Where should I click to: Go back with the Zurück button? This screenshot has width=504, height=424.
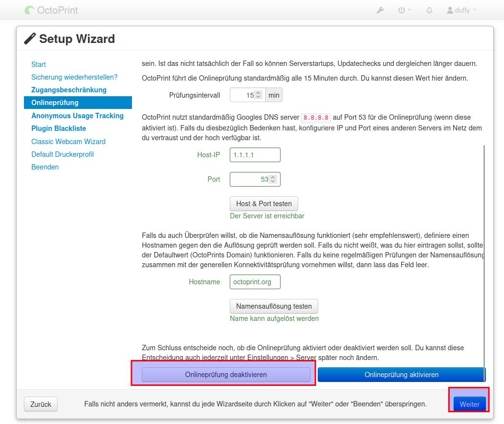click(41, 404)
